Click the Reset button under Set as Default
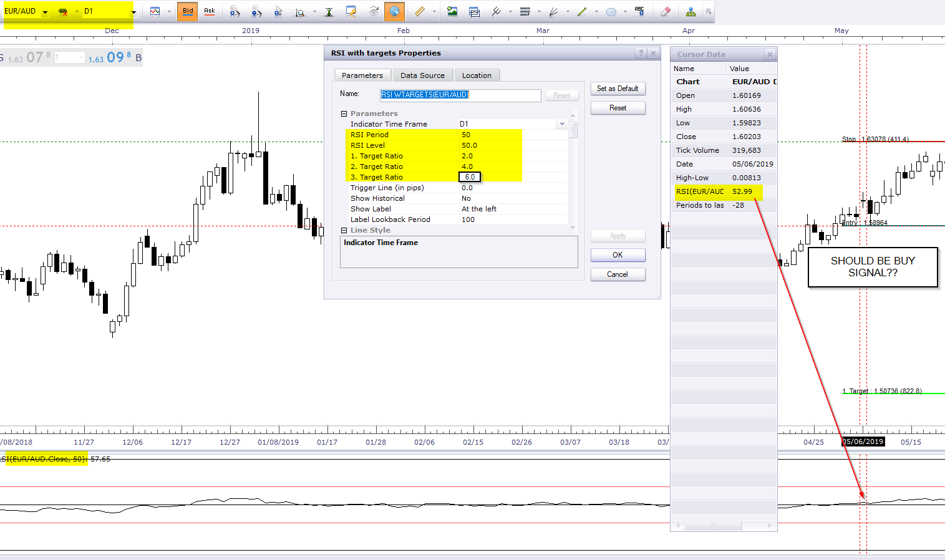The height and width of the screenshot is (560, 945). 618,108
